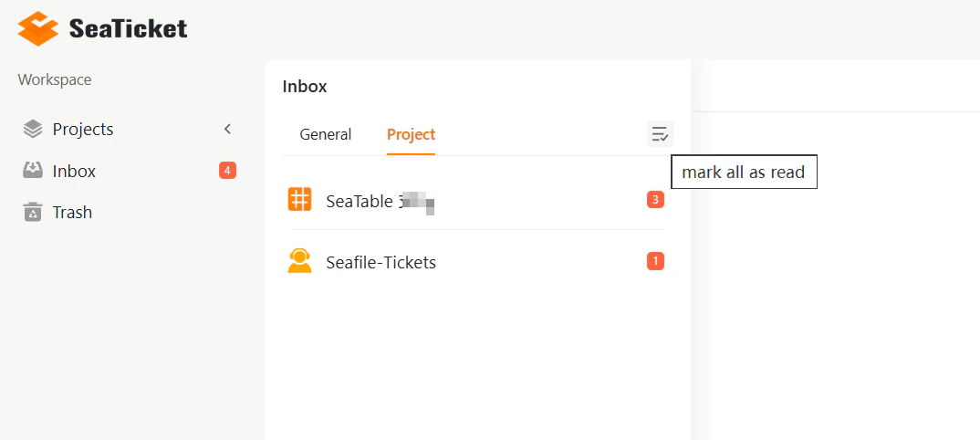
Task: Click the Inbox panel heading
Action: pos(305,86)
